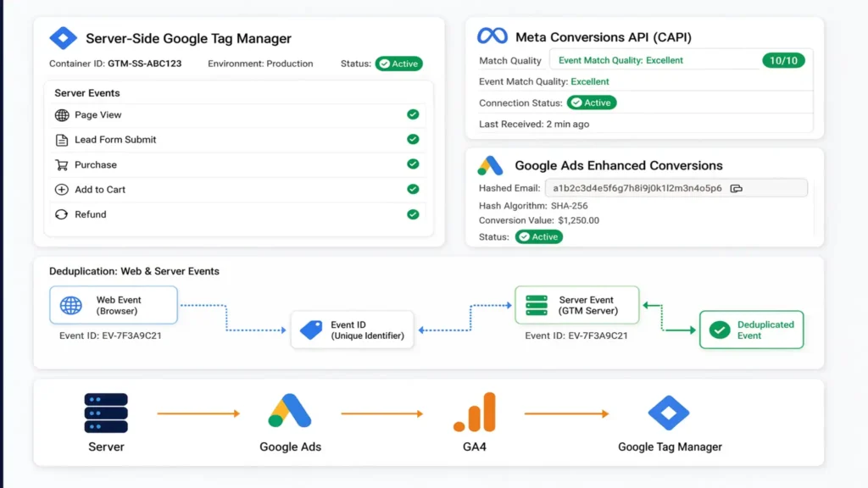
Task: Click the Environment: Production text
Action: pos(260,64)
